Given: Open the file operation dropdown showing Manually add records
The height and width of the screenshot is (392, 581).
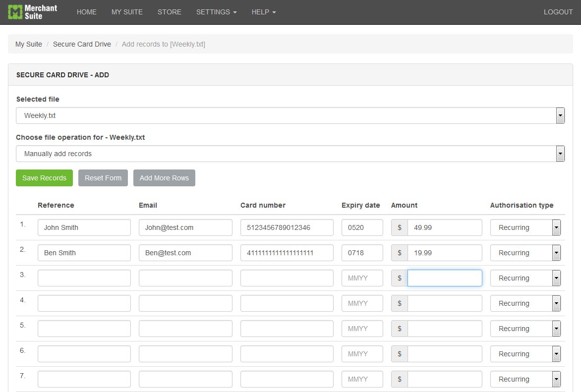Looking at the screenshot, I should [290, 154].
